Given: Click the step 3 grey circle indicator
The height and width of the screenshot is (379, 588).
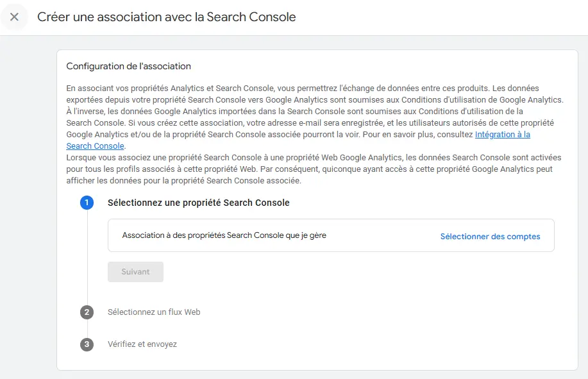Looking at the screenshot, I should pos(87,344).
